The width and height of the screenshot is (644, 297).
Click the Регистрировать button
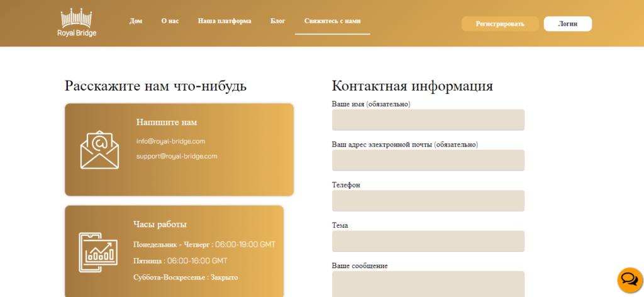[500, 24]
